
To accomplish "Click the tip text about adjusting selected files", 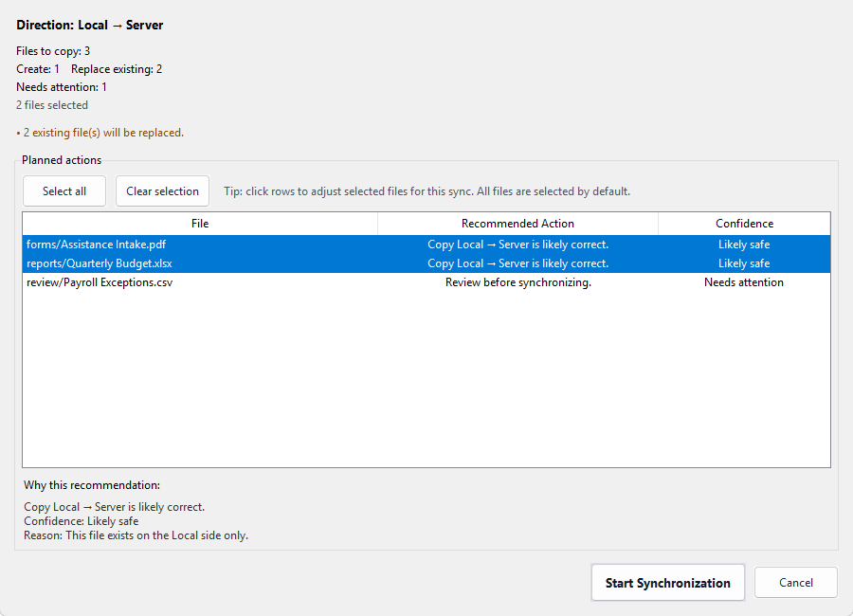I will [427, 191].
